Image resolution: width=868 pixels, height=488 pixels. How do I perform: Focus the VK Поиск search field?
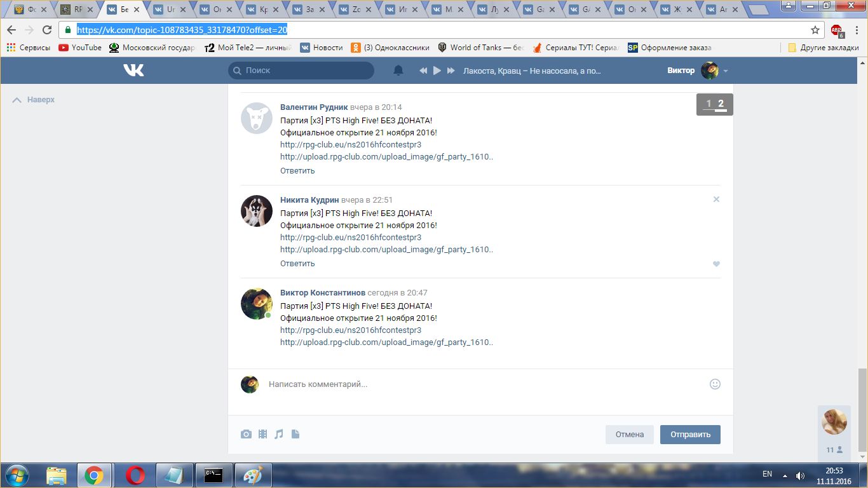click(301, 71)
